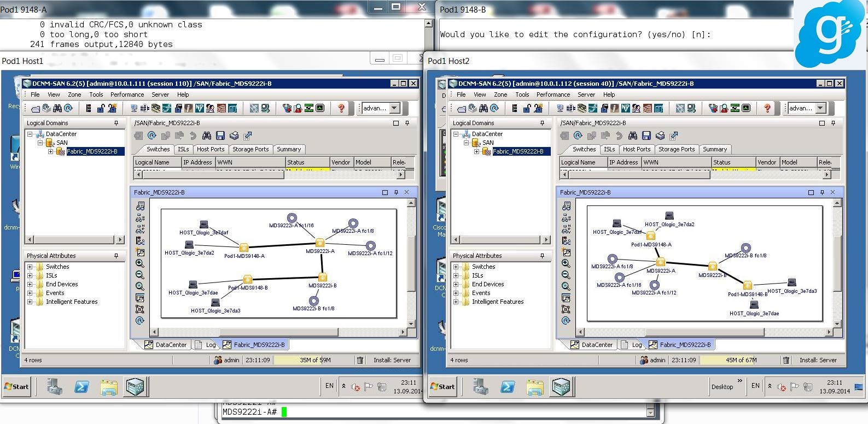This screenshot has width=868, height=424.
Task: Select HOST_Qlogic_3e7da2 host node in Host1 map
Action: (189, 245)
